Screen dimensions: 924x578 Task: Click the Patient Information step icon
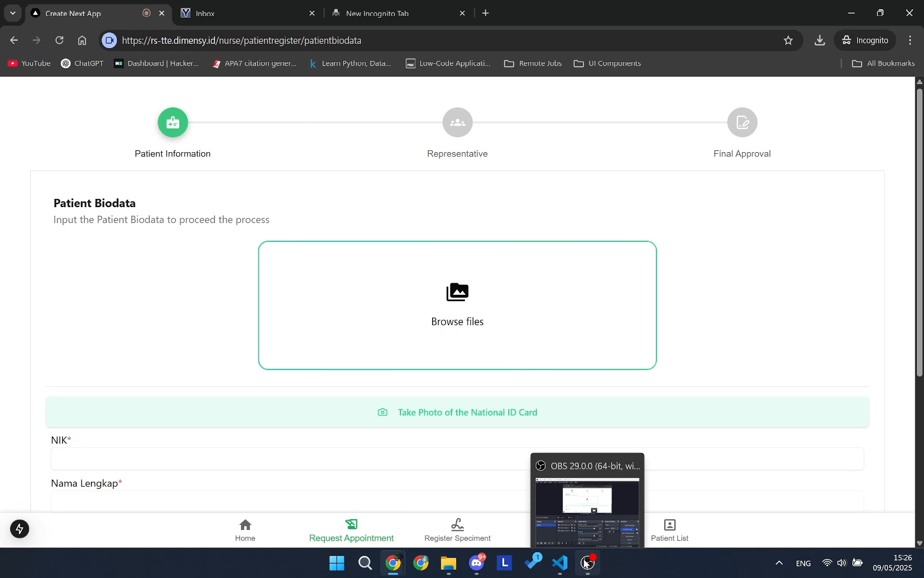click(x=173, y=122)
